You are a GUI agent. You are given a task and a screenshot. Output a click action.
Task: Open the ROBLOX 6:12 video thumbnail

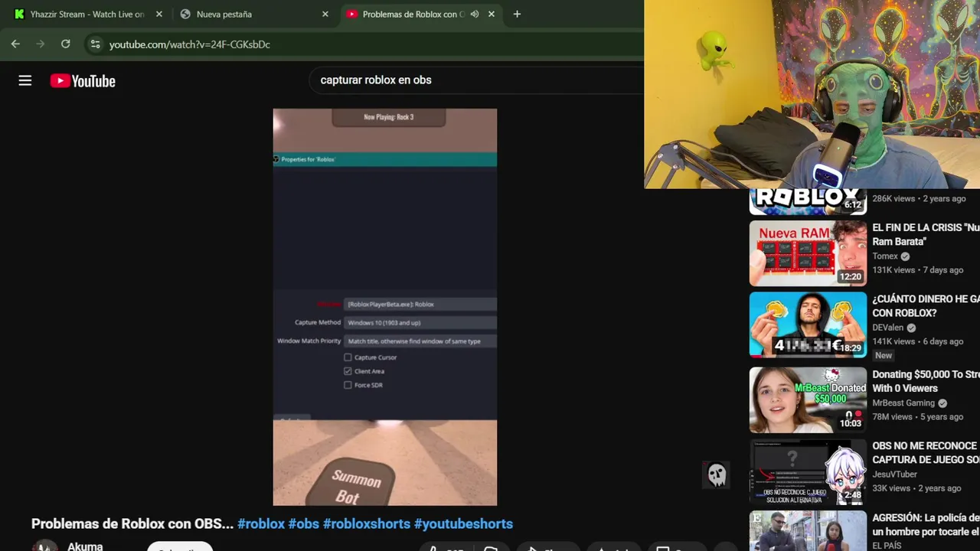[808, 201]
